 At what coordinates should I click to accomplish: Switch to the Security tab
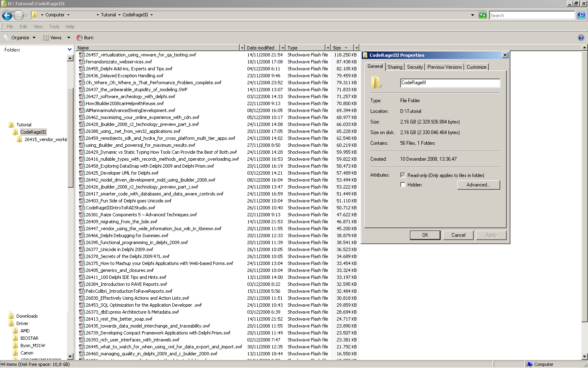(x=415, y=67)
